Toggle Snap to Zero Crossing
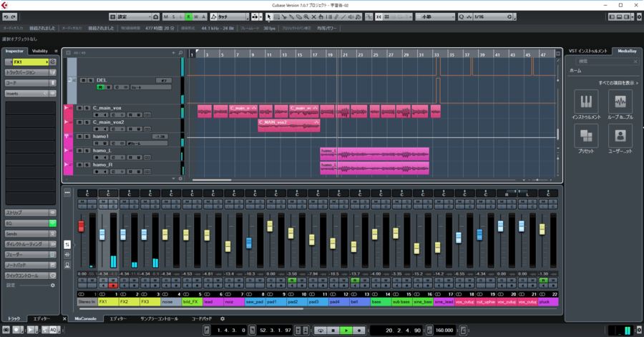 (x=369, y=17)
